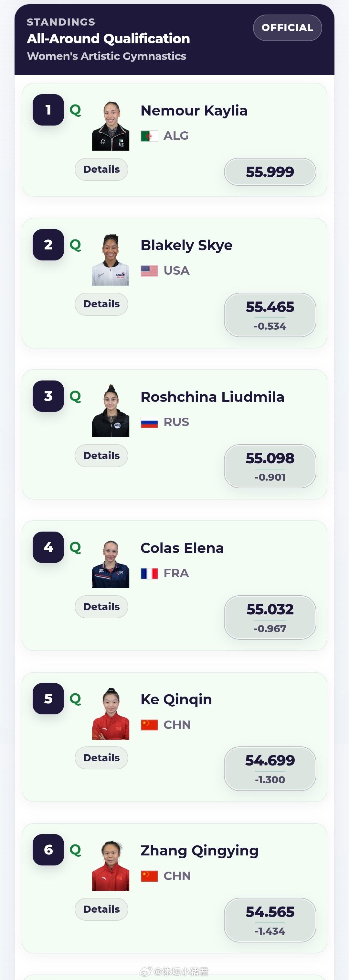Select Blakely Skye's athlete photo
349x980 pixels.
pos(111,260)
